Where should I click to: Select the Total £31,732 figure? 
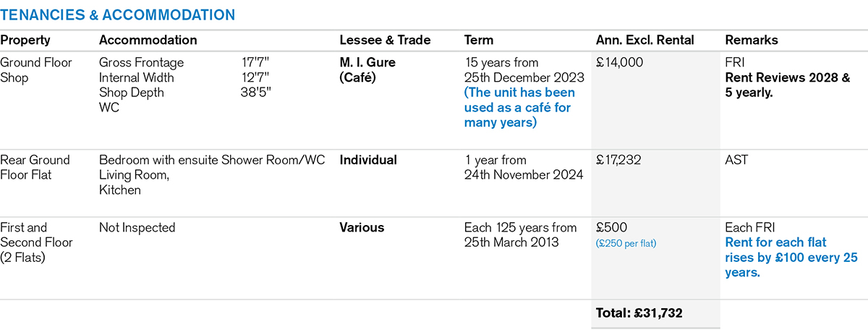(x=639, y=313)
